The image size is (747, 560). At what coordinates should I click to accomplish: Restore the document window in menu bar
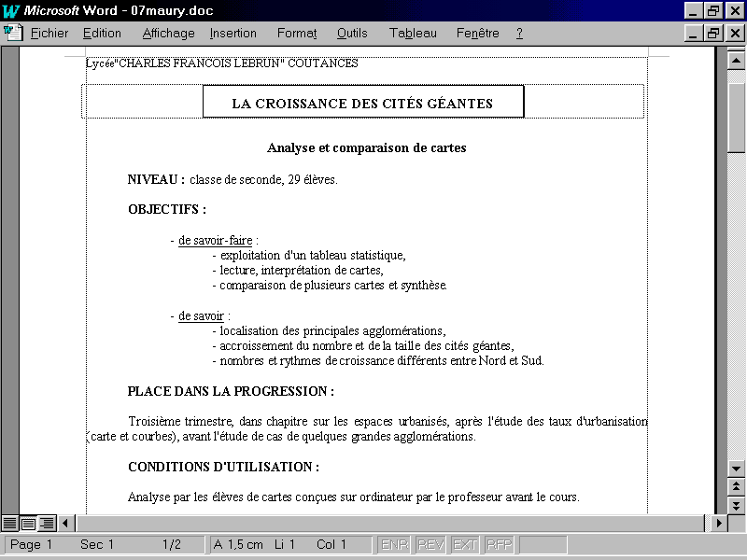click(713, 33)
